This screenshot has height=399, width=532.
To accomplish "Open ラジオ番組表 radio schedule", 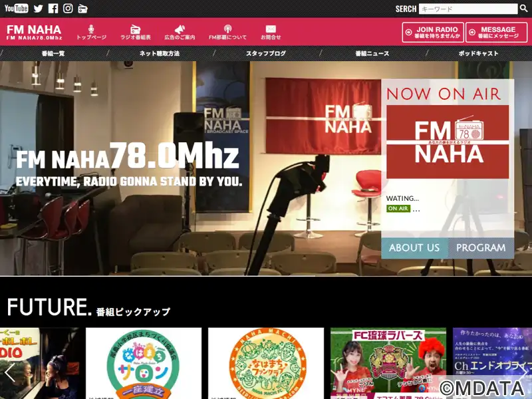I will (x=136, y=32).
